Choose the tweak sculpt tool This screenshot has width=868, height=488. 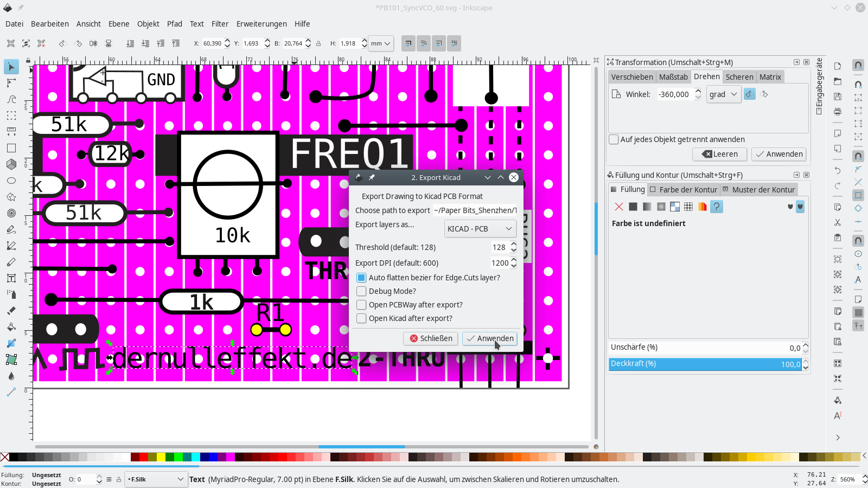click(11, 99)
